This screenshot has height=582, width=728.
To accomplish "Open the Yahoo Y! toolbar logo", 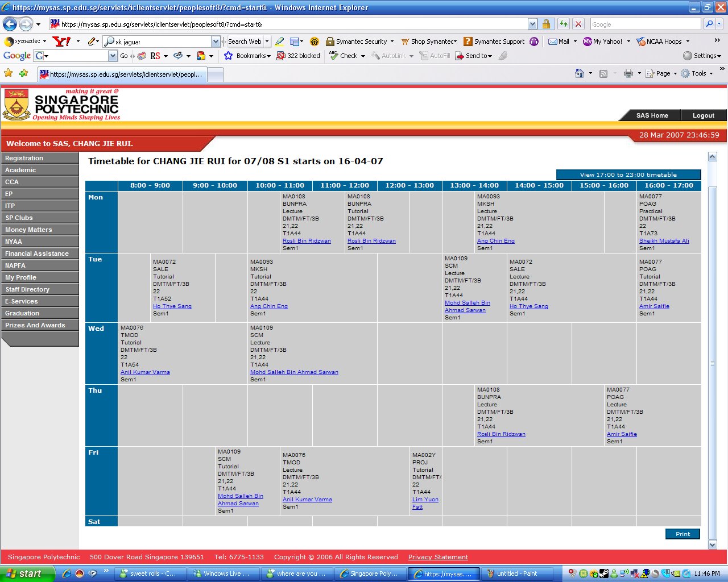I will point(61,41).
